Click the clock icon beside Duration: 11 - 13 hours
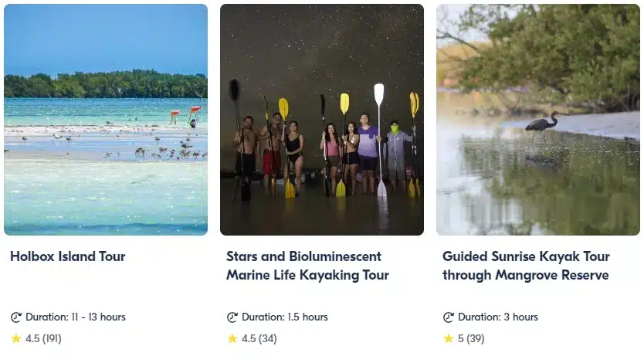644x363 pixels. coord(16,317)
